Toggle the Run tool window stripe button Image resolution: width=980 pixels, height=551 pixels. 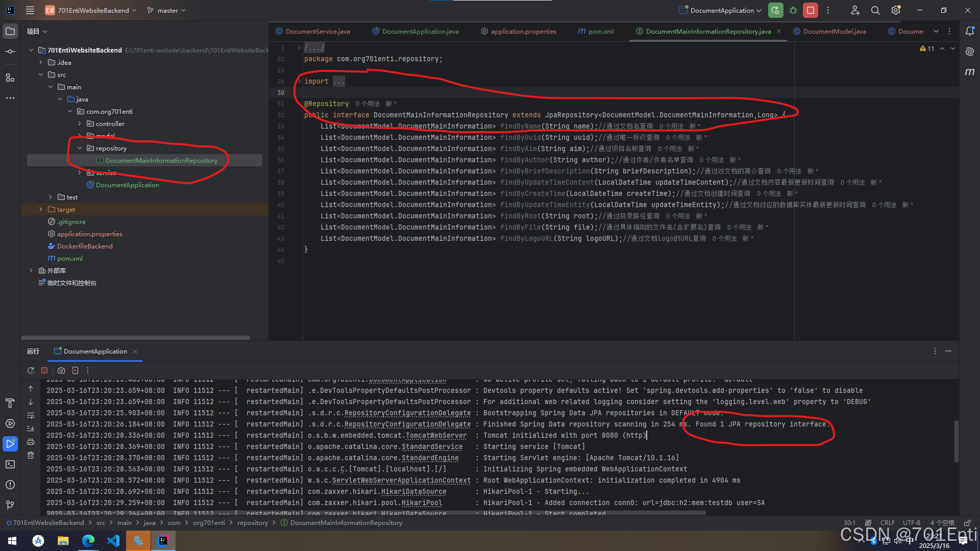pyautogui.click(x=10, y=443)
